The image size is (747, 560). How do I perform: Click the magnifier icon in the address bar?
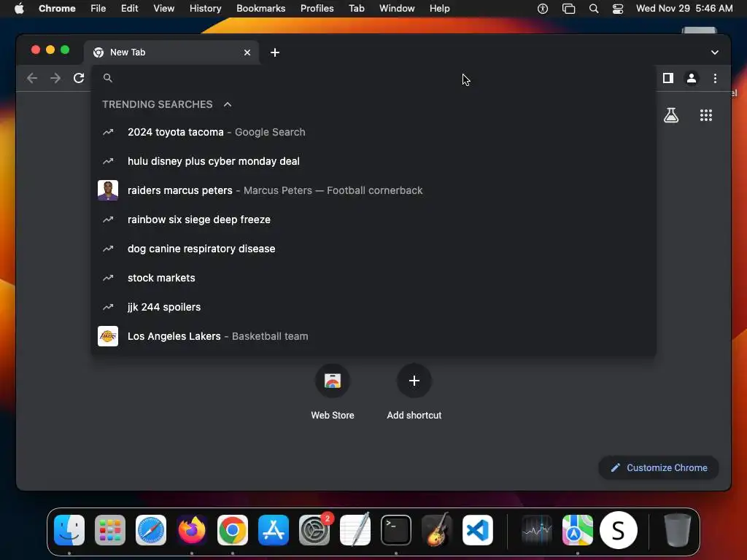pyautogui.click(x=108, y=78)
